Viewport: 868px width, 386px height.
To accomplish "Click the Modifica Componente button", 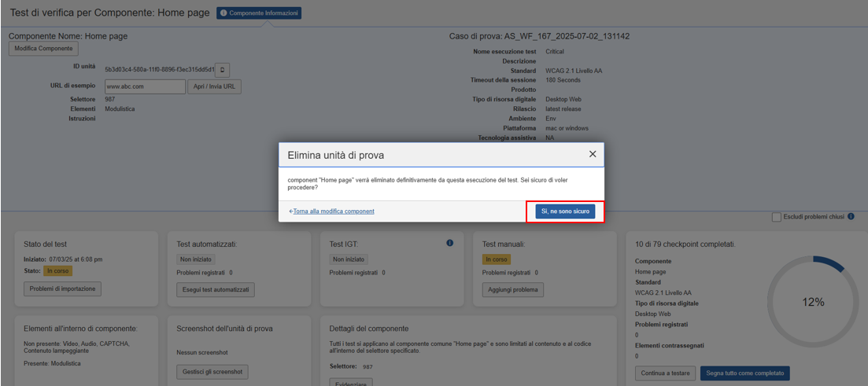I will tap(44, 49).
